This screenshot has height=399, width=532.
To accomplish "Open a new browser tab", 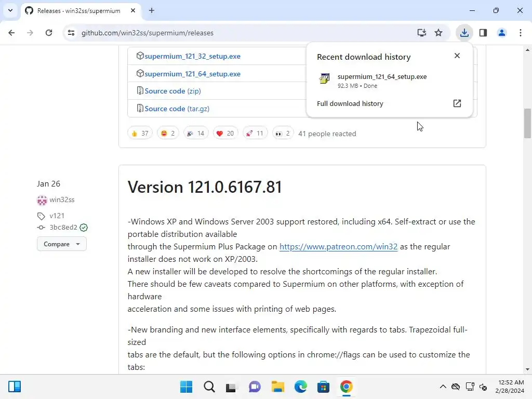I will pos(152,10).
